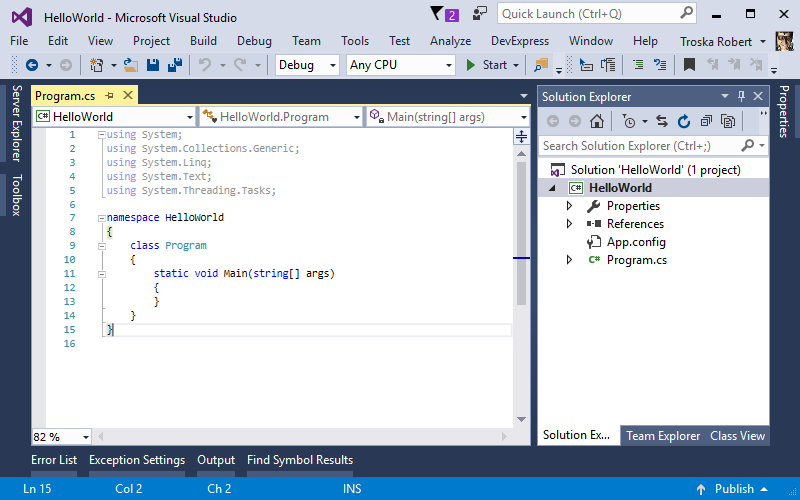Open the Build menu
The width and height of the screenshot is (800, 500).
click(x=203, y=41)
